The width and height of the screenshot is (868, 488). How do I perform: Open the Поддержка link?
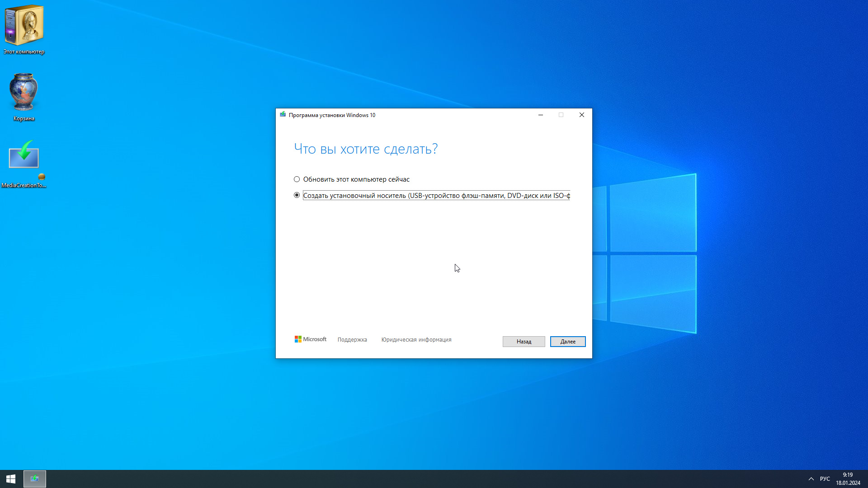tap(352, 340)
